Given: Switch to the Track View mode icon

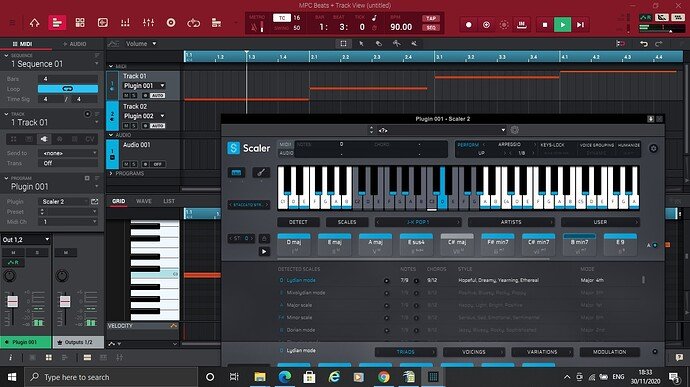Looking at the screenshot, I should (57, 23).
